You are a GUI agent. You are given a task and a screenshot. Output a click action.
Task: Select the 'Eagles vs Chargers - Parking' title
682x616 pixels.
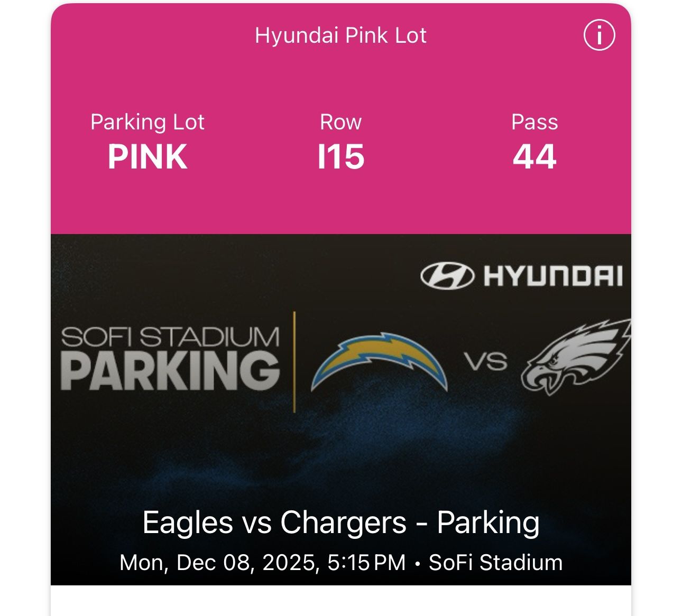point(341,524)
